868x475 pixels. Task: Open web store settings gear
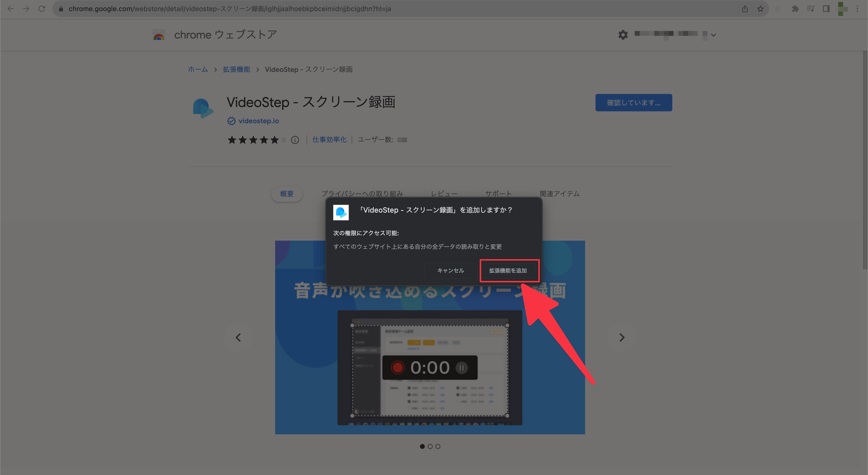point(623,35)
